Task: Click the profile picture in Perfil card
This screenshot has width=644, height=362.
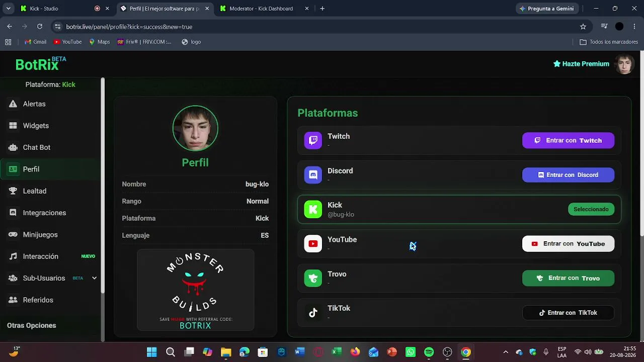Action: pos(195,128)
